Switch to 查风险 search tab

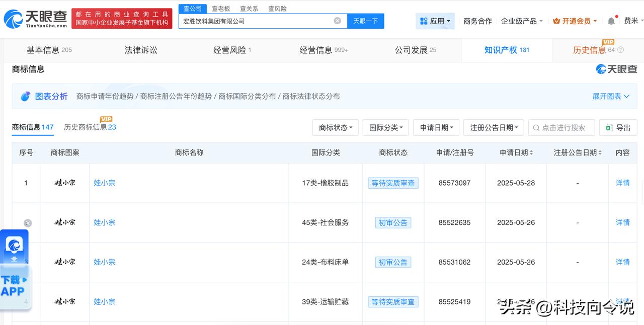point(277,9)
